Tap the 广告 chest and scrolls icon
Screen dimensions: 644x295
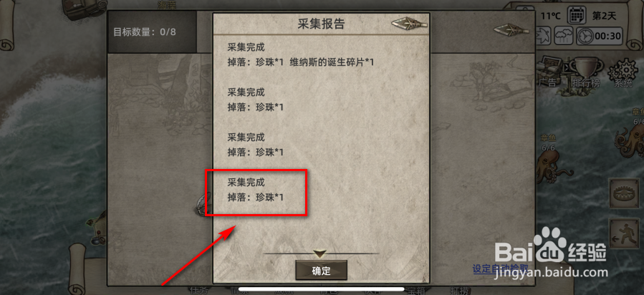pyautogui.click(x=550, y=72)
